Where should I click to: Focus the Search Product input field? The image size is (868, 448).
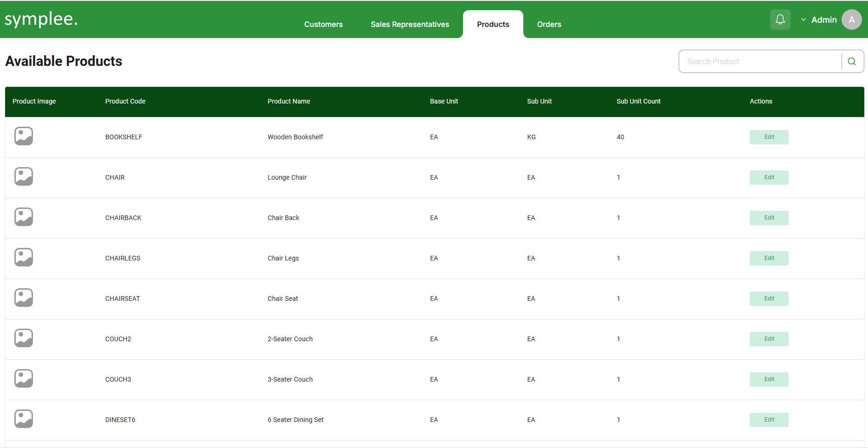[760, 61]
